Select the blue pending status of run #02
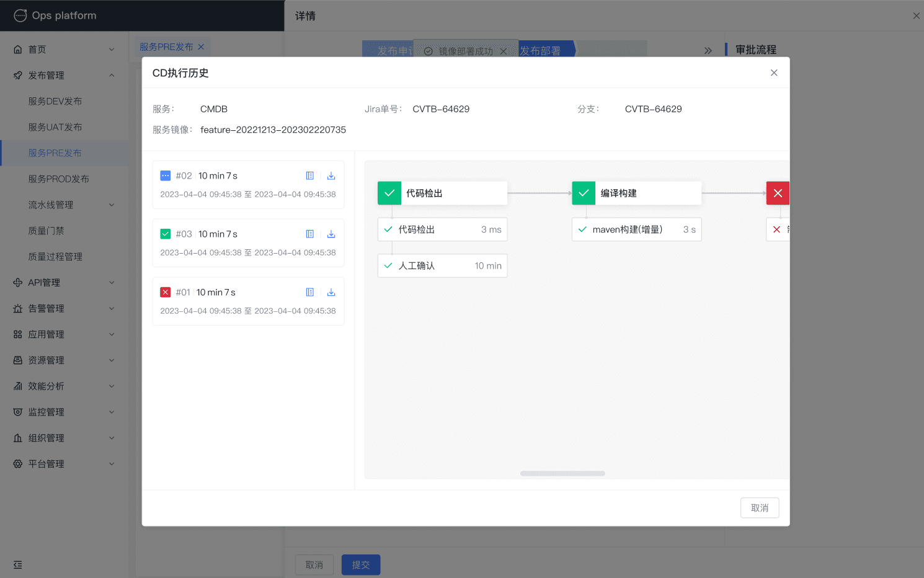Screen dimensions: 924x578 (x=166, y=176)
